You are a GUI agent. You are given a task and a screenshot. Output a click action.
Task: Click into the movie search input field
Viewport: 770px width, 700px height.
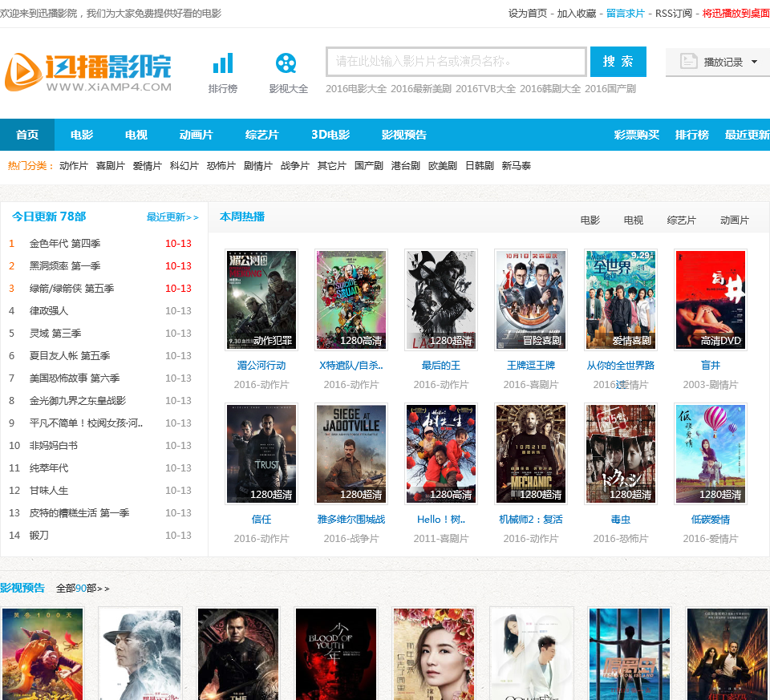click(456, 62)
